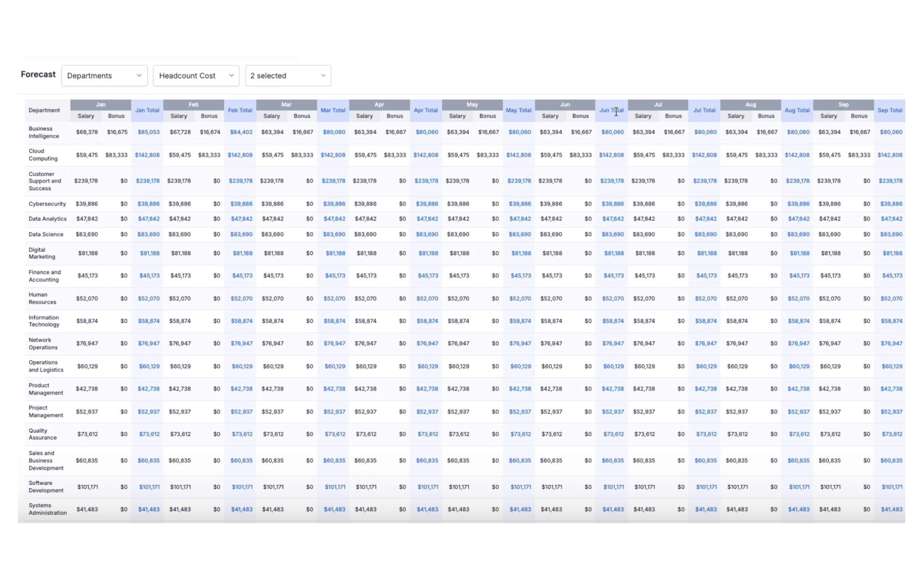This screenshot has width=924, height=578.
Task: Click the Apr Total column header
Action: (426, 111)
